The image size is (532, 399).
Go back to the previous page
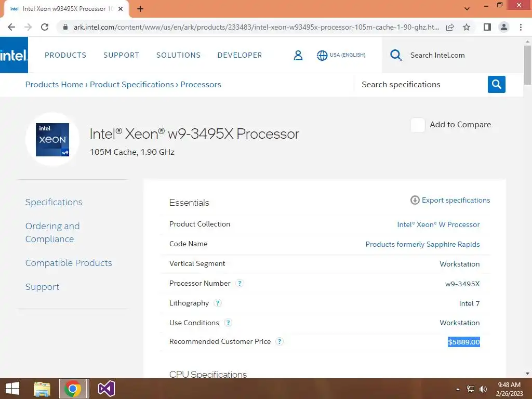(x=11, y=27)
